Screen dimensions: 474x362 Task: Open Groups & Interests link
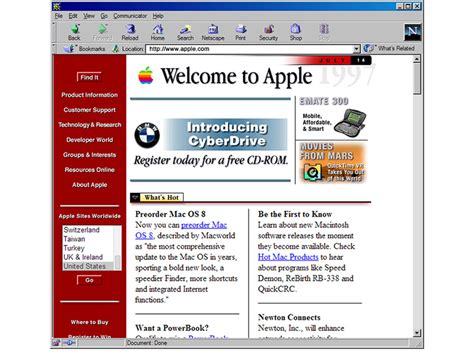click(x=89, y=155)
